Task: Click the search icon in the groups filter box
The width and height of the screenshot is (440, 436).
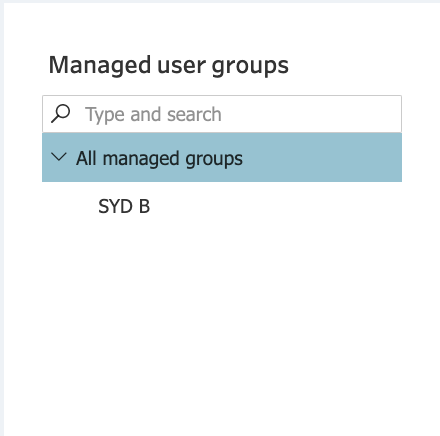Action: click(x=61, y=114)
